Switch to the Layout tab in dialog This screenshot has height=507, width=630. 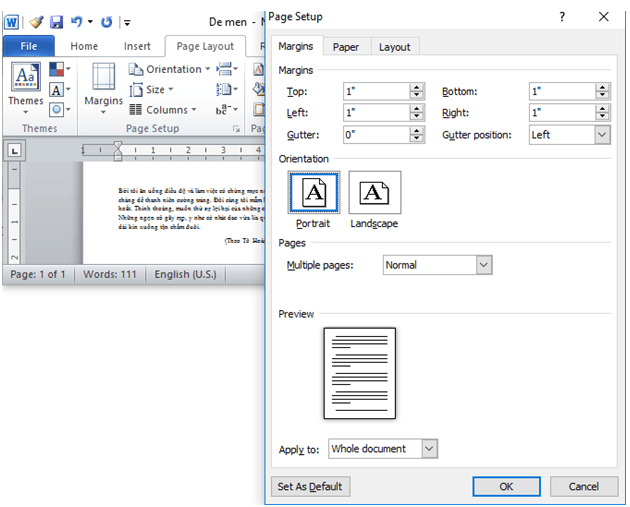coord(394,47)
